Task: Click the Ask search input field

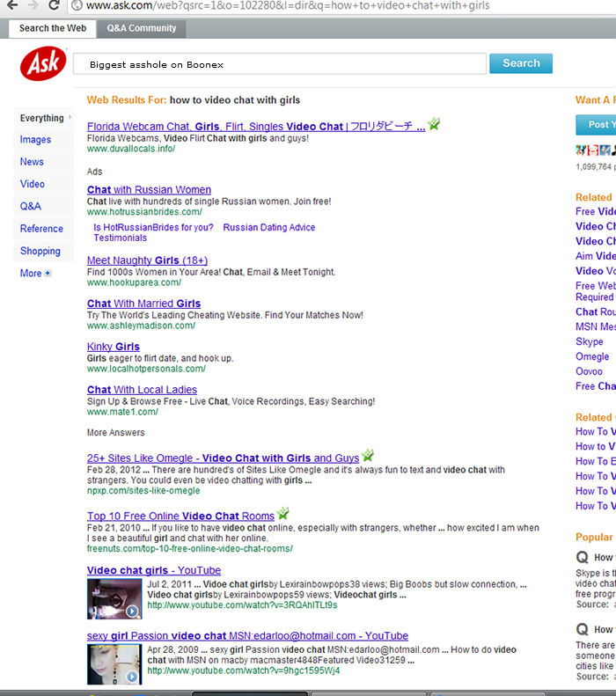Action: (x=279, y=64)
